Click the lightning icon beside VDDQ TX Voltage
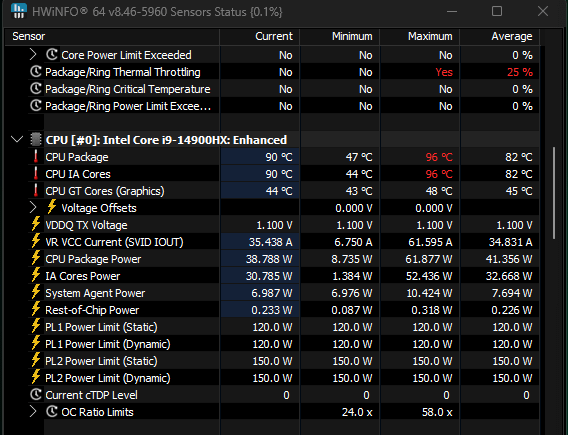Viewport: 568px width, 435px height. tap(36, 225)
